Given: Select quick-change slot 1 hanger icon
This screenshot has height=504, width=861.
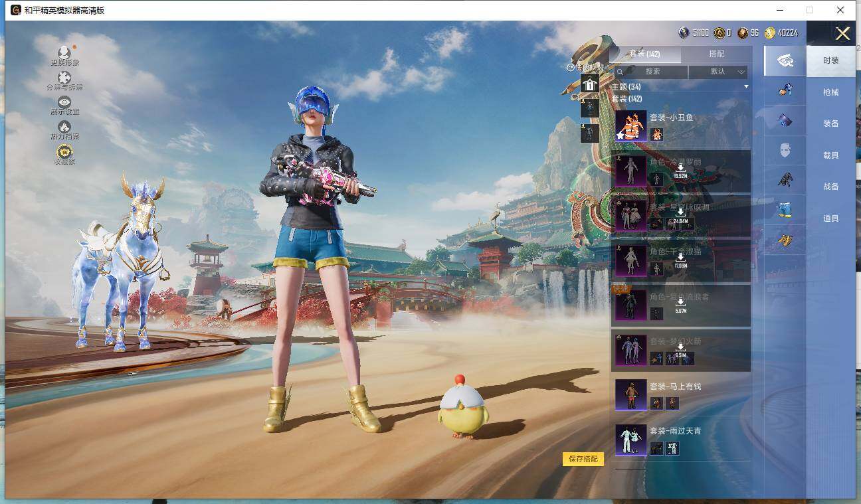Looking at the screenshot, I should (590, 84).
